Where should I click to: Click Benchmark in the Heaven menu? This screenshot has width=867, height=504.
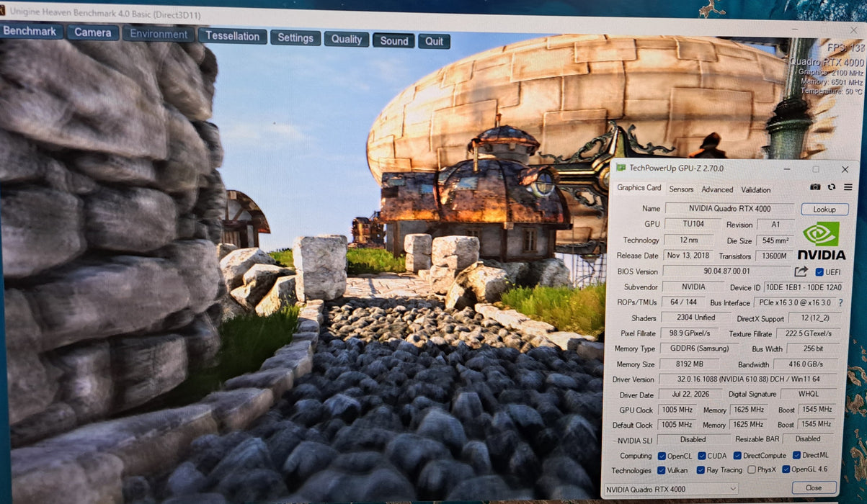[x=30, y=31]
